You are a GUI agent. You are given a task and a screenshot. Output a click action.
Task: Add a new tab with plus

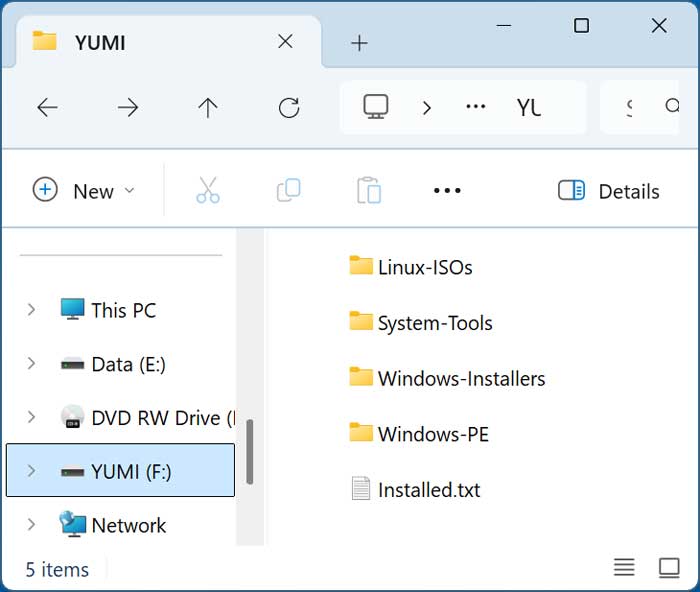click(x=359, y=43)
